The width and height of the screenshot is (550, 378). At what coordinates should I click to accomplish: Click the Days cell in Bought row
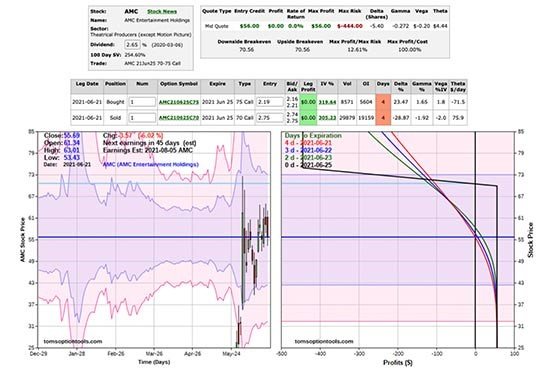(383, 102)
